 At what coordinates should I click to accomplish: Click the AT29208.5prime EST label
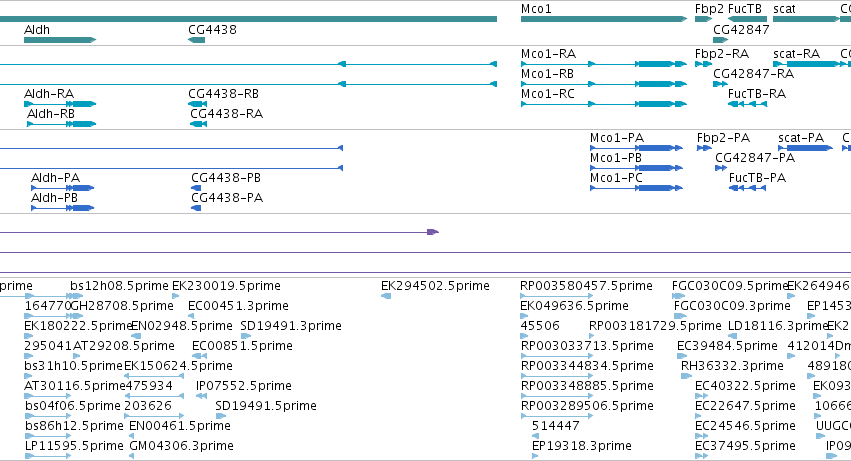pyautogui.click(x=124, y=346)
